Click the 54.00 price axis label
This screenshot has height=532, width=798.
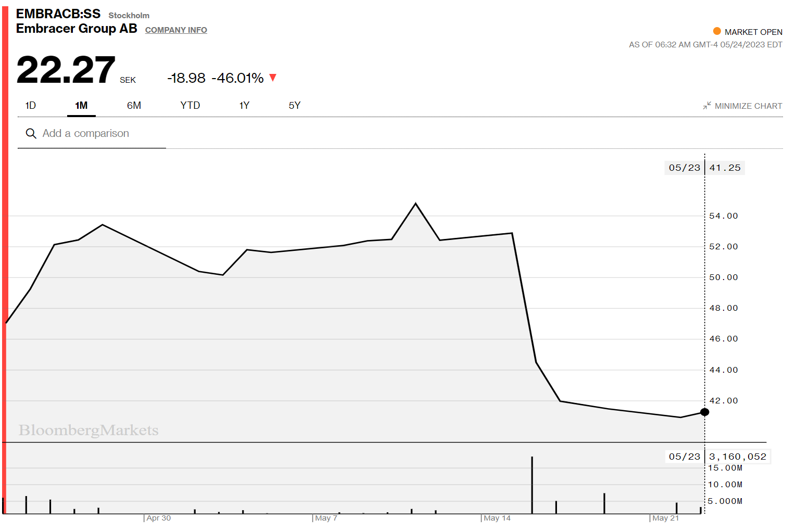tap(724, 216)
